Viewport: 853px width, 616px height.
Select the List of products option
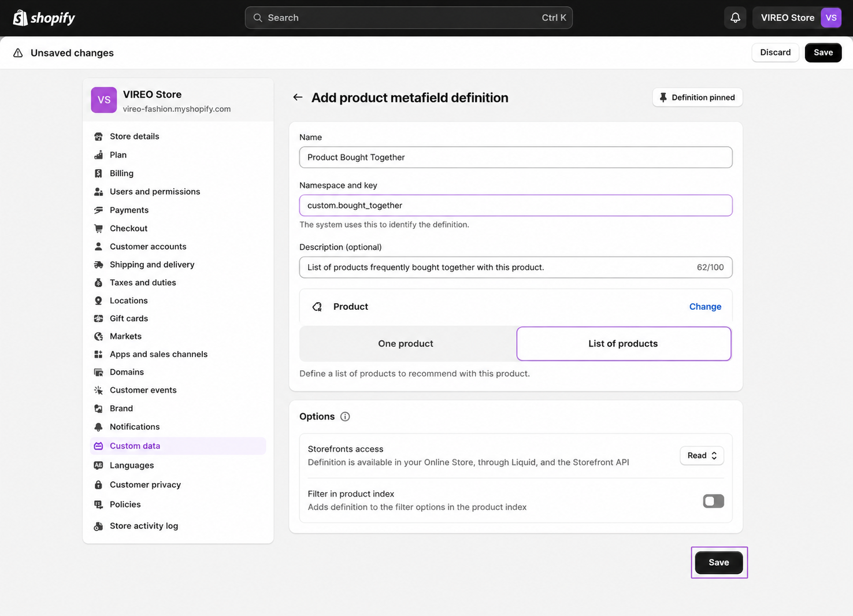click(x=624, y=344)
